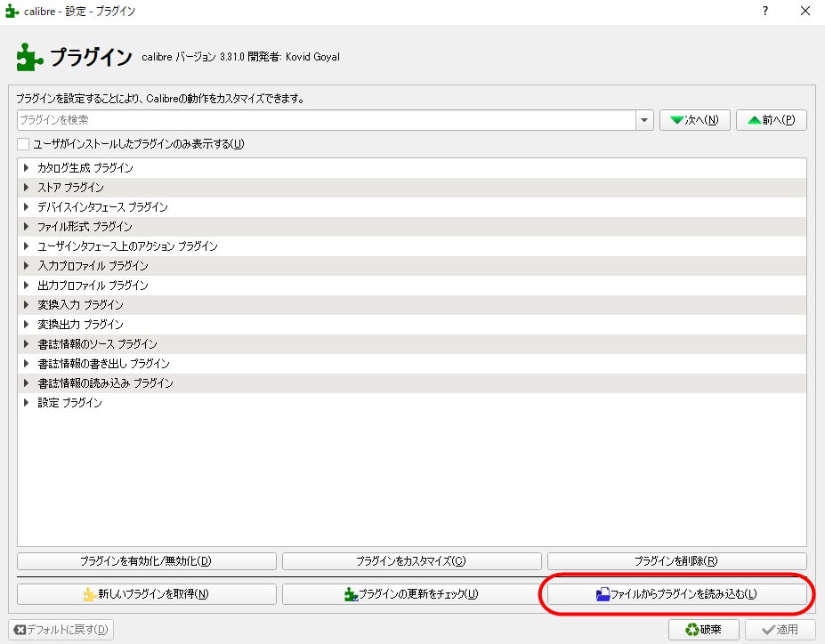Click the 適用 apply button
Image resolution: width=825 pixels, height=644 pixels.
pos(781,629)
